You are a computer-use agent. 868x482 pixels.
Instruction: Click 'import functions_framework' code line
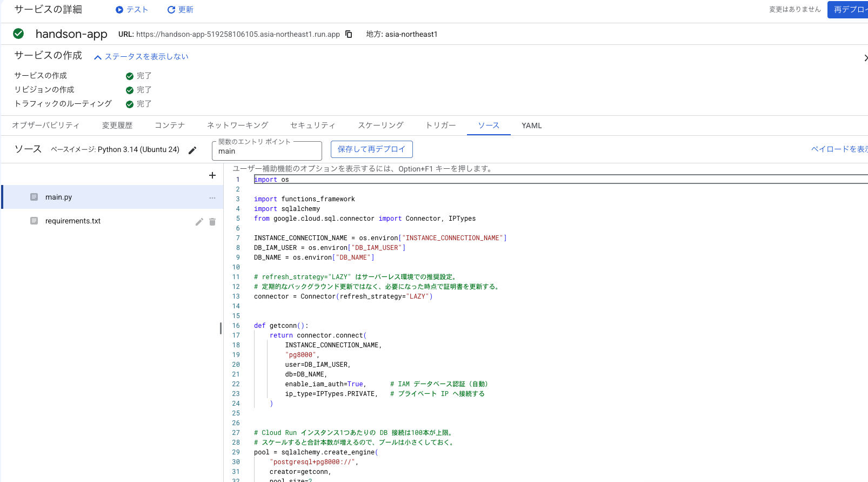304,199
